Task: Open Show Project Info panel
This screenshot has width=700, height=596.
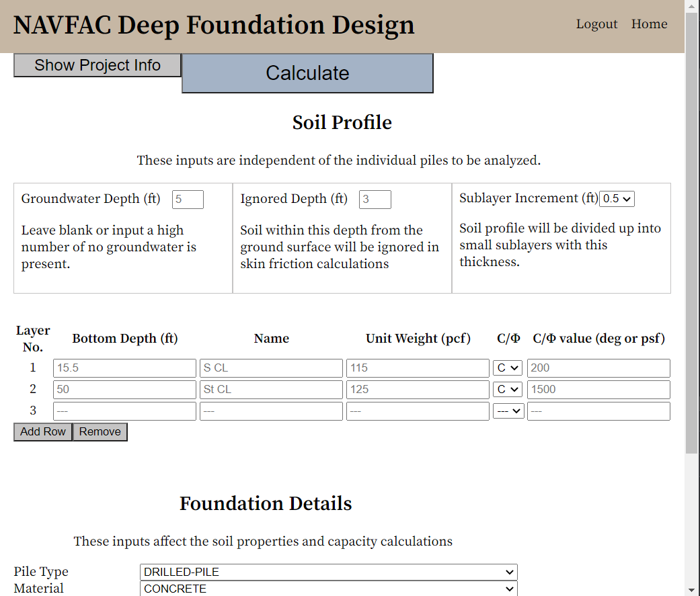Action: pos(98,65)
